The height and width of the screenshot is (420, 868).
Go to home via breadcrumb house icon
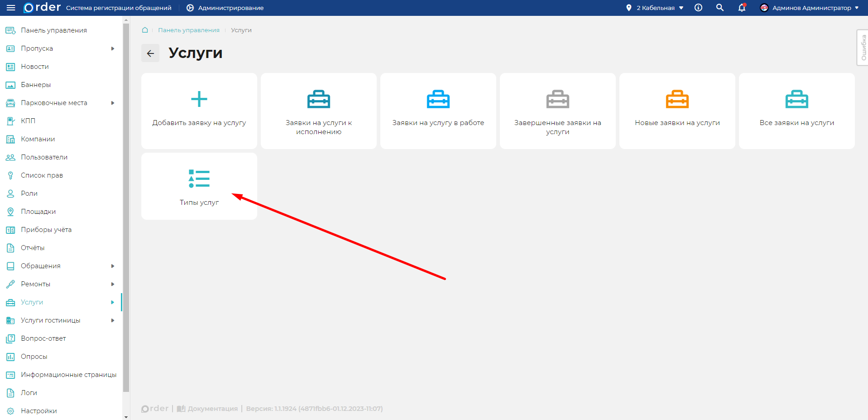(x=145, y=30)
